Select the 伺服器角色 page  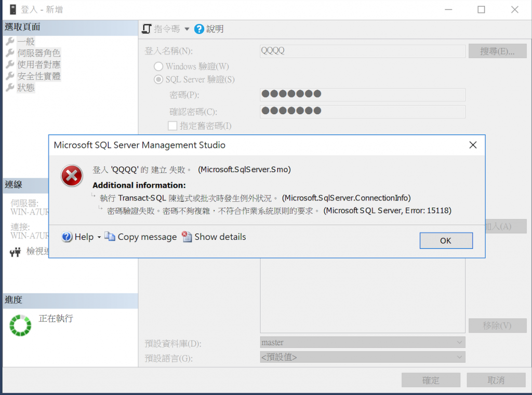[x=38, y=53]
